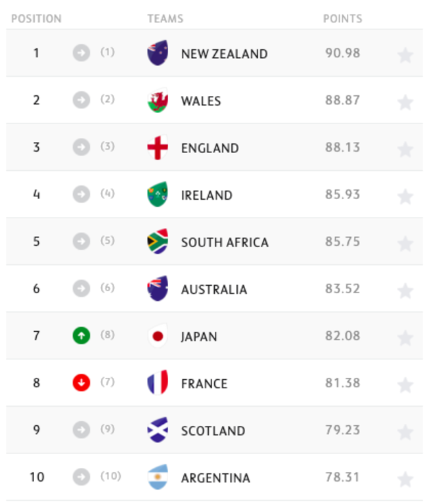This screenshot has width=427, height=504.
Task: Click the Position column header
Action: point(36,18)
